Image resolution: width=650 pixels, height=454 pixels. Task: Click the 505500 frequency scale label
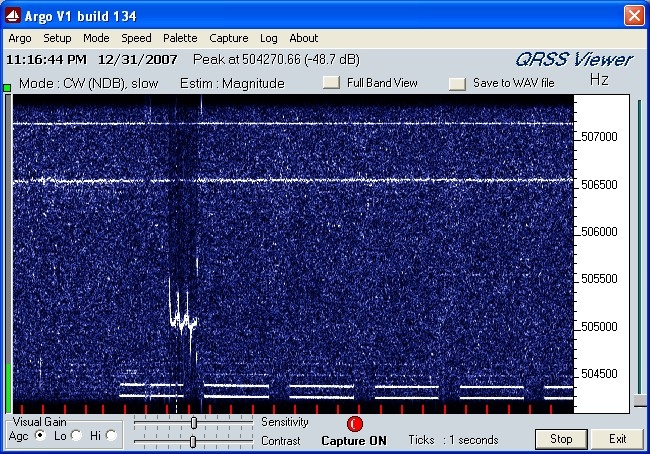tap(599, 279)
